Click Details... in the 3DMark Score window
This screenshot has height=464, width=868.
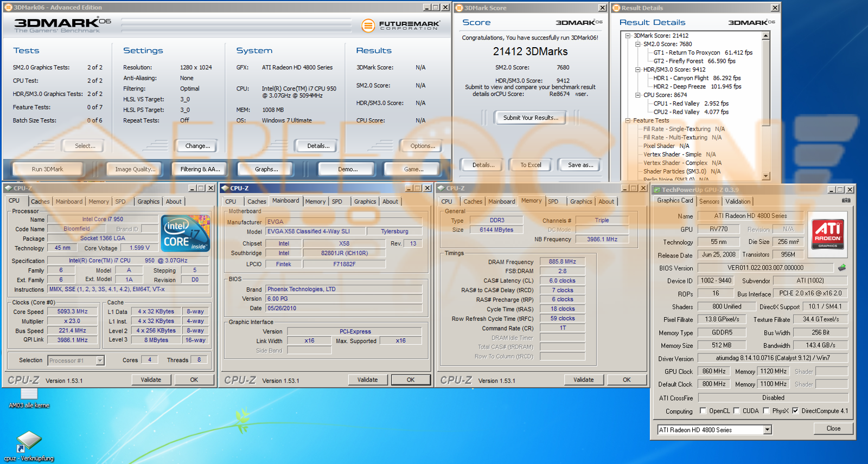coord(483,165)
